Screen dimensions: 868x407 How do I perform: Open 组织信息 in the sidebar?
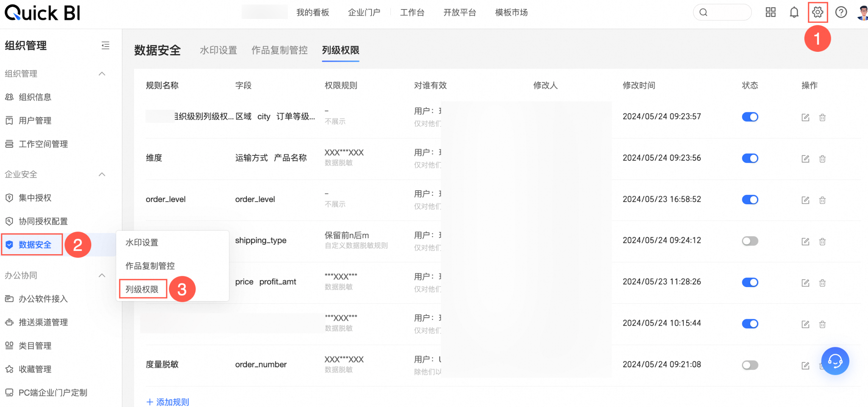click(x=35, y=97)
